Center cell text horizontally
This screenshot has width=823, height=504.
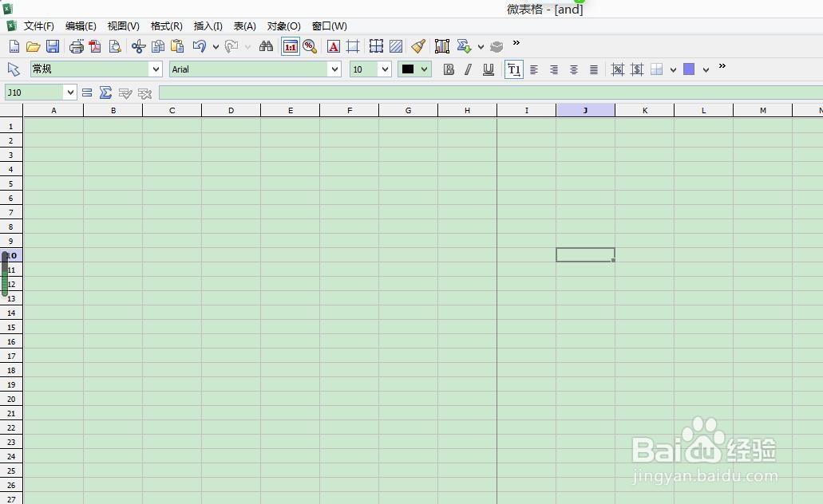click(574, 69)
